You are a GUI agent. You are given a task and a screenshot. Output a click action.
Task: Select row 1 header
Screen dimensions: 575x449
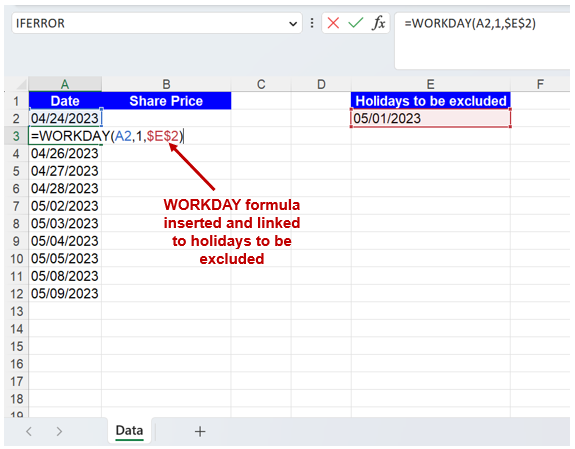(x=16, y=101)
